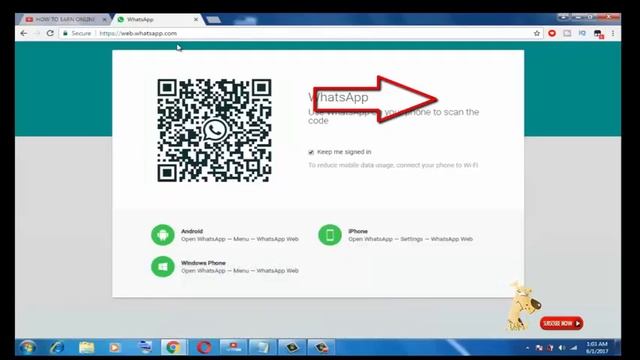Go forward with browser forward arrow

click(37, 33)
